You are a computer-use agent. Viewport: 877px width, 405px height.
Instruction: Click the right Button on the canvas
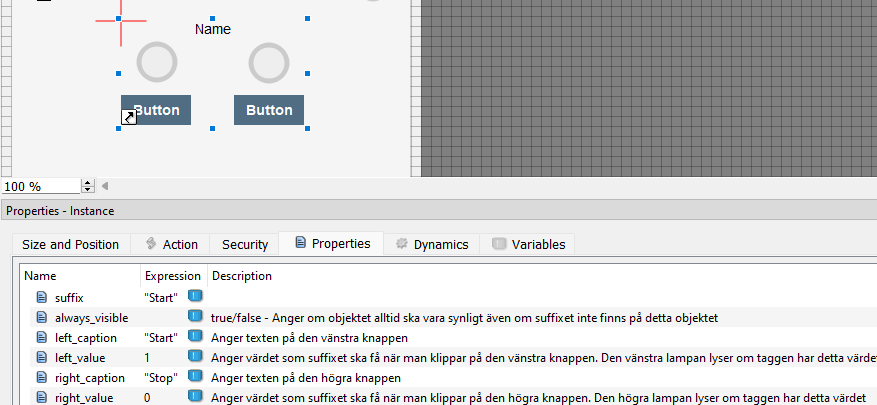269,110
